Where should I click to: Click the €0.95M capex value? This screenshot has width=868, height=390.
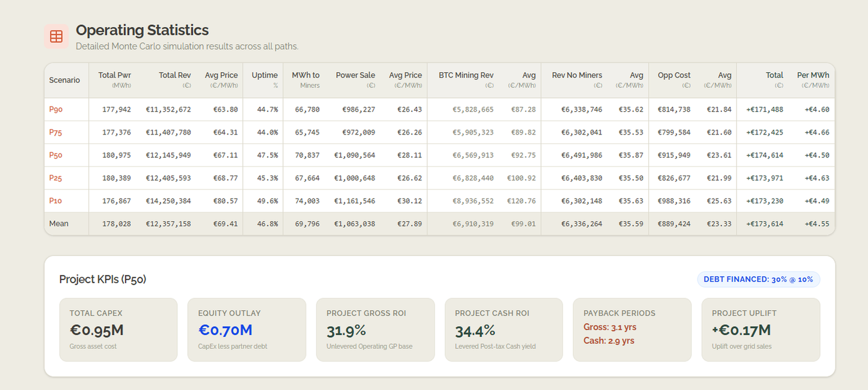coord(97,330)
